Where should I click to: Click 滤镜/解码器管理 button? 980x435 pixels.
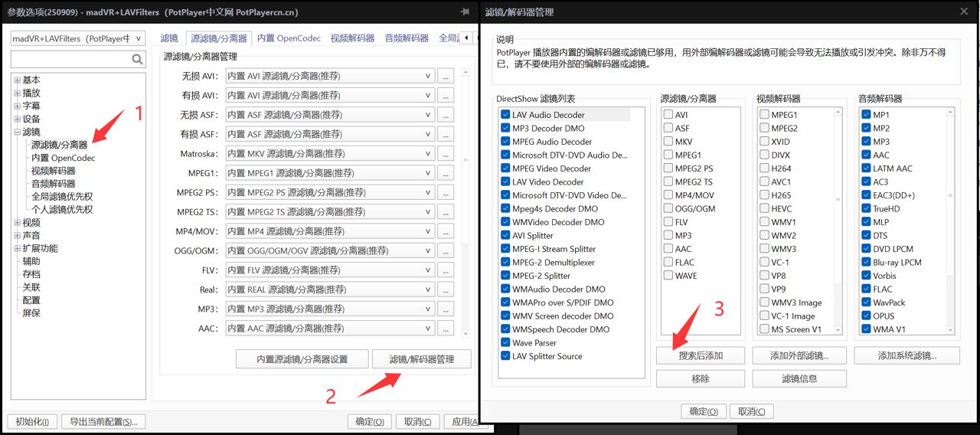point(421,359)
